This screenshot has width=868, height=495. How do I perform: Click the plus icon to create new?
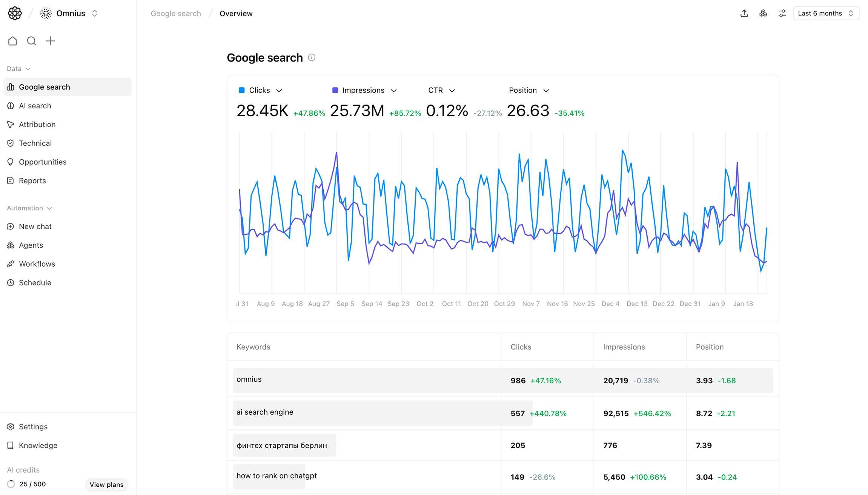pos(51,41)
